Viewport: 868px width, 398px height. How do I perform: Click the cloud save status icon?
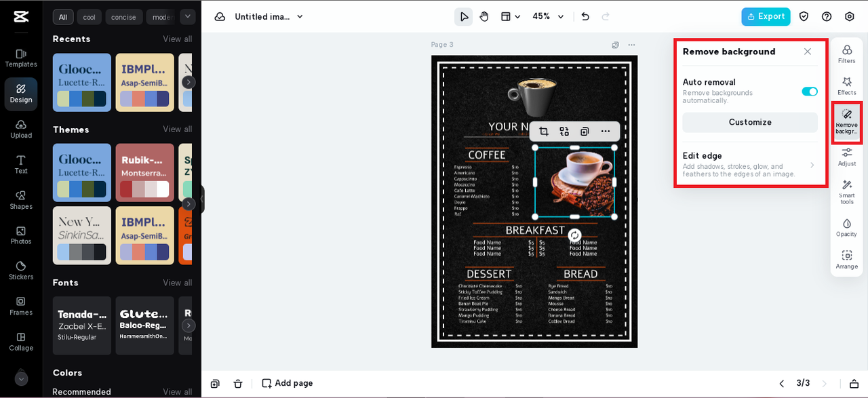[x=220, y=16]
